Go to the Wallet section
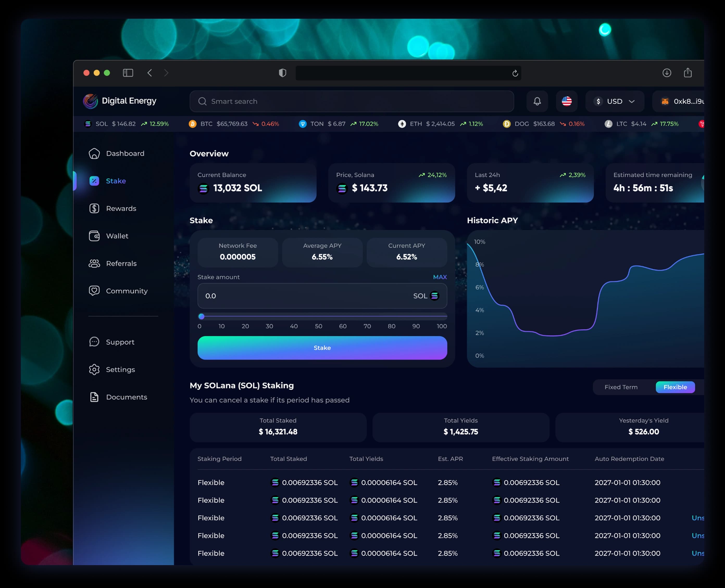This screenshot has height=588, width=725. (x=117, y=236)
